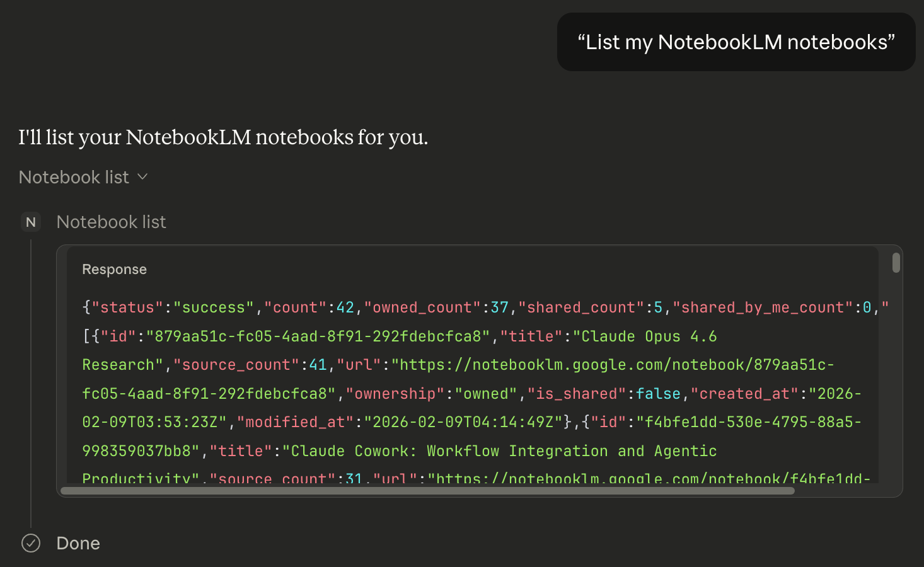The width and height of the screenshot is (924, 567).
Task: Click the Done checkmark circle icon
Action: click(31, 543)
